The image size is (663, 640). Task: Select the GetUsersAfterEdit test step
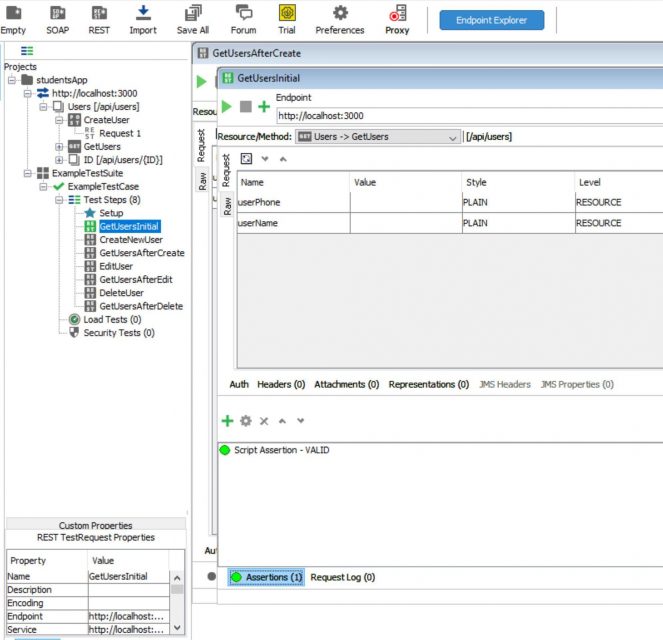[x=136, y=279]
